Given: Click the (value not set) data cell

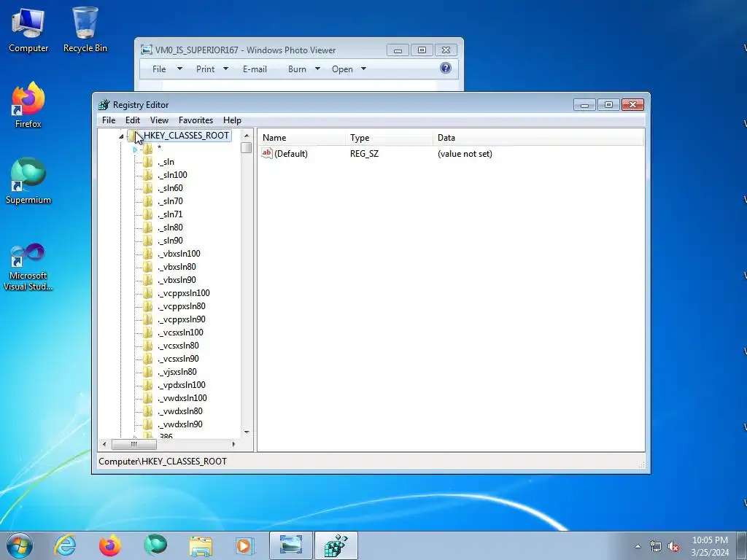Looking at the screenshot, I should (465, 154).
